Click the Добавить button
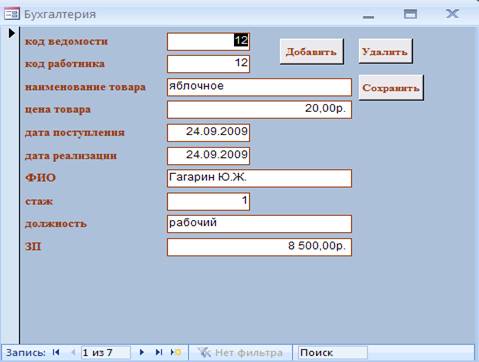The width and height of the screenshot is (479, 362). coord(311,51)
